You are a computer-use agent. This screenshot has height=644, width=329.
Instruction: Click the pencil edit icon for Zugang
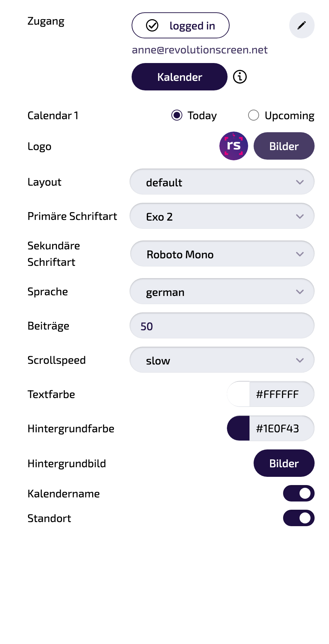coord(302,25)
